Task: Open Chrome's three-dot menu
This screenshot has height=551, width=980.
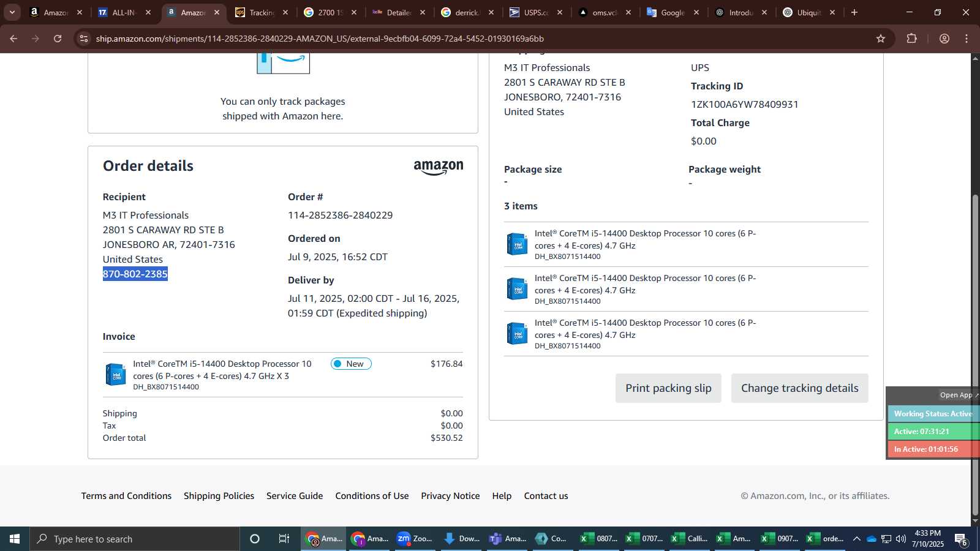Action: (x=967, y=39)
